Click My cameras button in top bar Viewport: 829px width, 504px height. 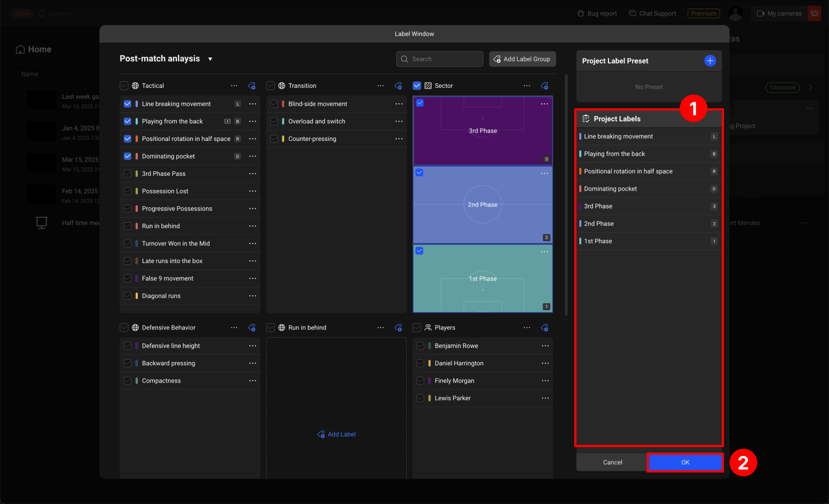point(779,13)
